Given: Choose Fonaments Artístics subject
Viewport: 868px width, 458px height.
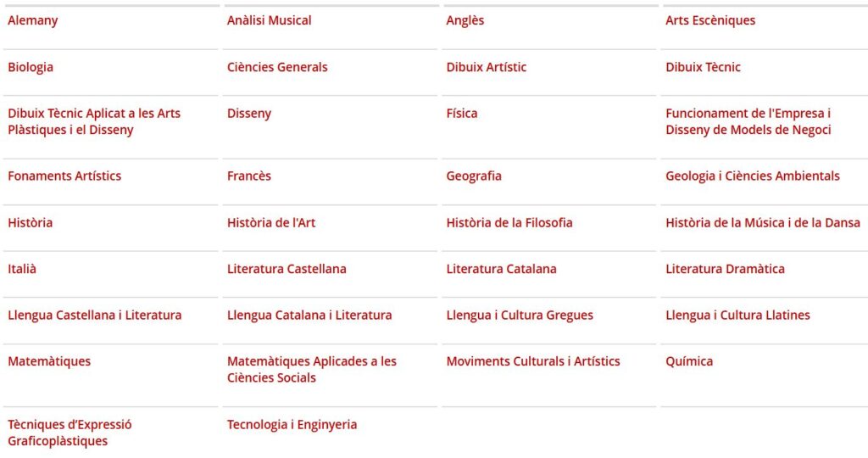Looking at the screenshot, I should point(64,176).
